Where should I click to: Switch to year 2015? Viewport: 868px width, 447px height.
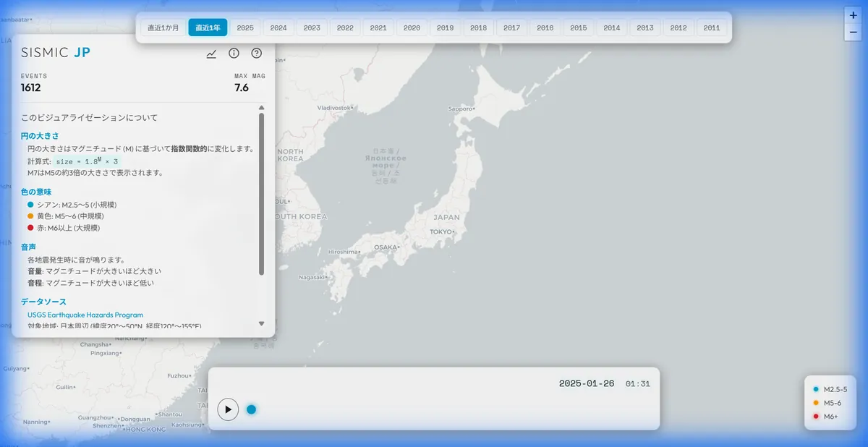578,27
